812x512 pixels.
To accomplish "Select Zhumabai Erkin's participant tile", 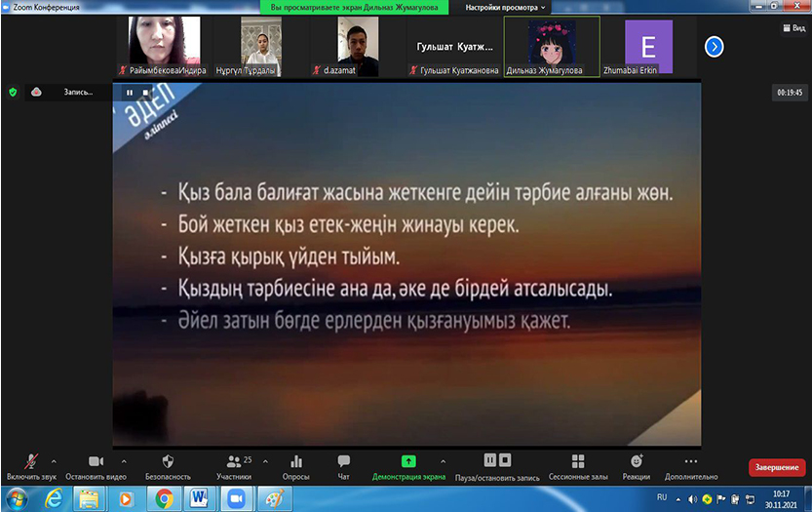I will [x=648, y=46].
